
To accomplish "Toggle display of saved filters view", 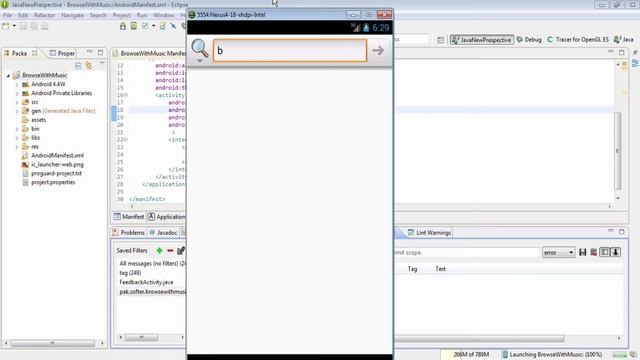I will [604, 253].
